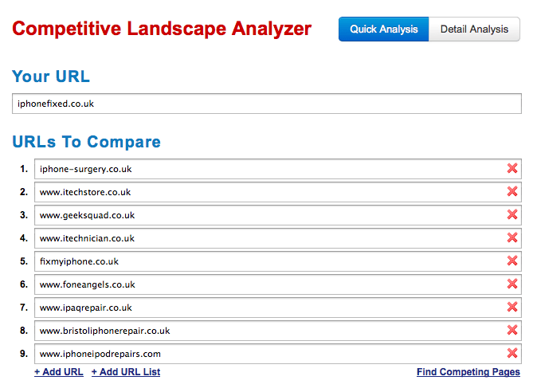This screenshot has width=533, height=392.
Task: Remove www.iphoneipodrepairs.com using the red X
Action: click(512, 353)
